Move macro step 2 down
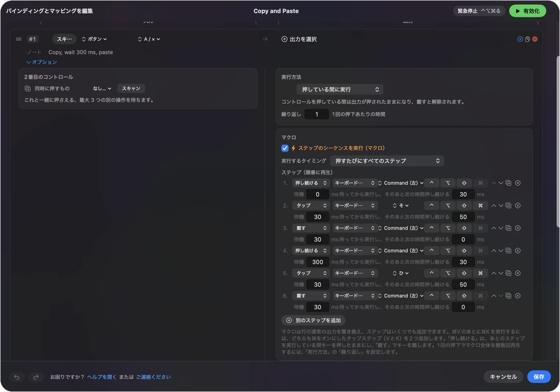Viewport: 560px width, 392px height. [x=500, y=205]
